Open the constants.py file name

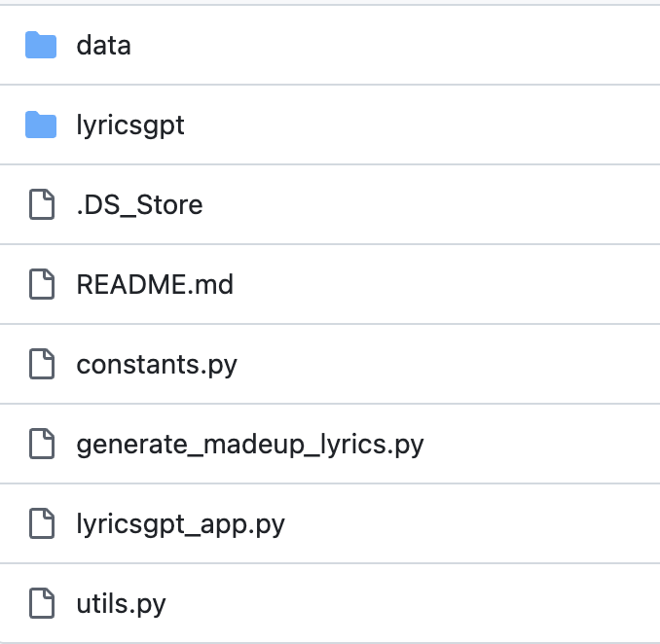point(157,364)
